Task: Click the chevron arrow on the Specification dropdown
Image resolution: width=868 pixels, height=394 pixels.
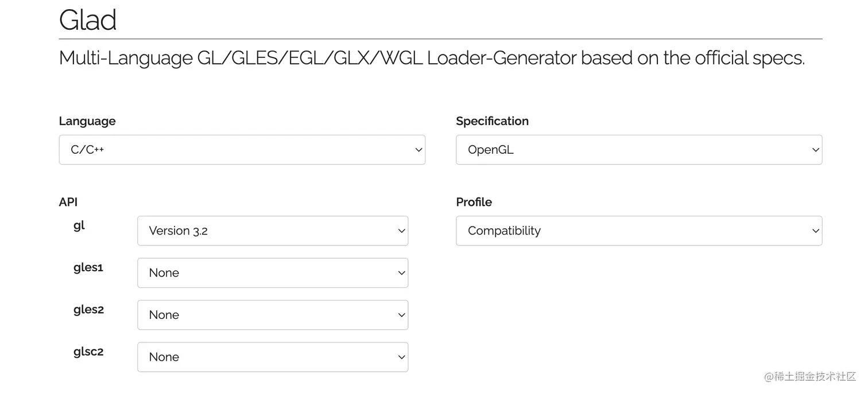Action: (x=815, y=150)
